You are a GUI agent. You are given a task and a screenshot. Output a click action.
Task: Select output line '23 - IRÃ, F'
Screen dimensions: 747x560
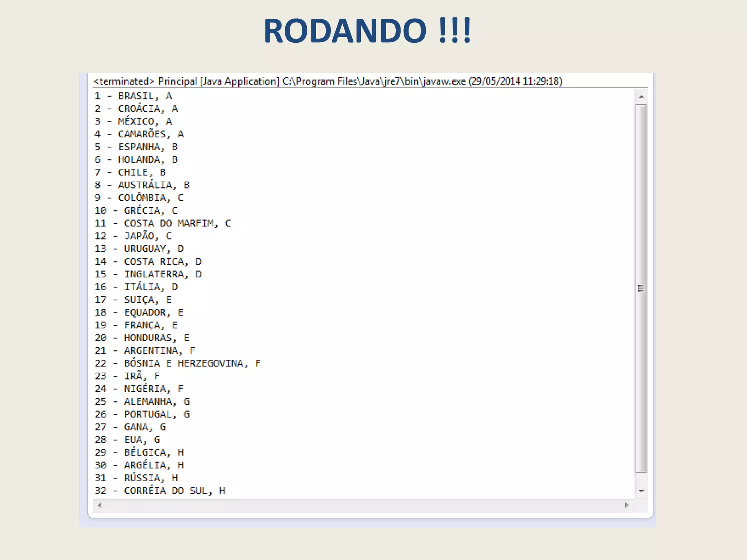coord(127,376)
